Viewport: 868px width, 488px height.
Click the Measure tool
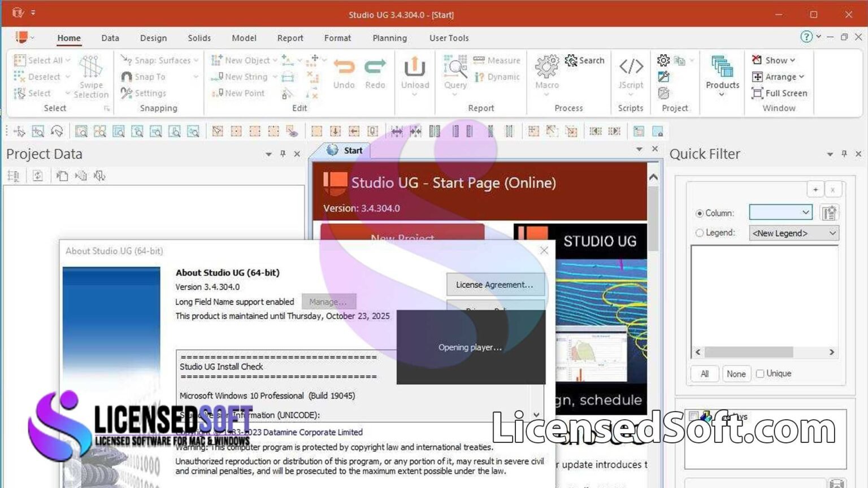(x=496, y=60)
